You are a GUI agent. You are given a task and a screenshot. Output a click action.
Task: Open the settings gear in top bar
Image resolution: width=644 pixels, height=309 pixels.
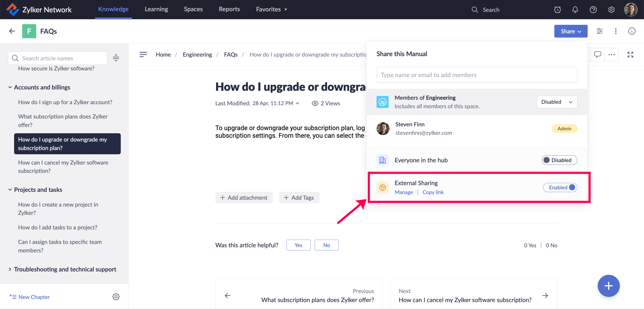[611, 10]
